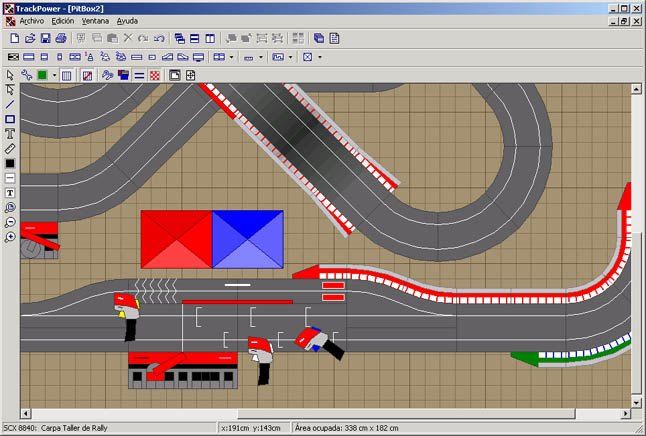Screen dimensions: 646x436
Task: Toggle the lane lines display
Action: [x=139, y=75]
